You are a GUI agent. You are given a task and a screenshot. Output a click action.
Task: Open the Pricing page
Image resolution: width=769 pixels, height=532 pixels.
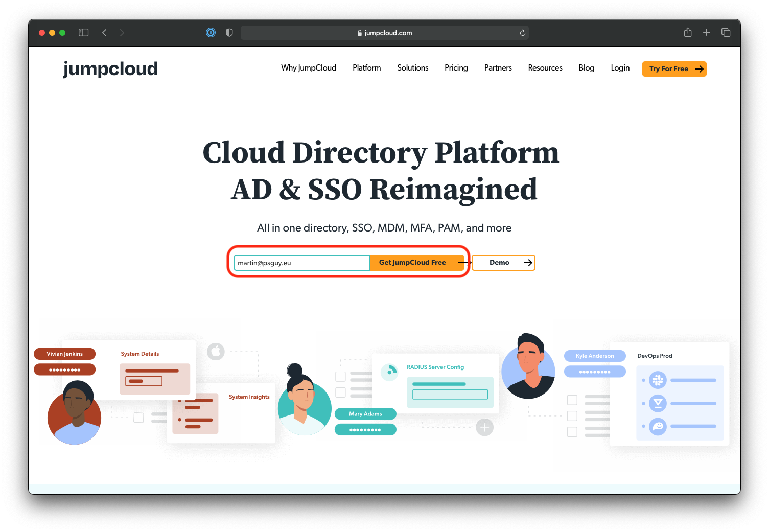tap(456, 68)
